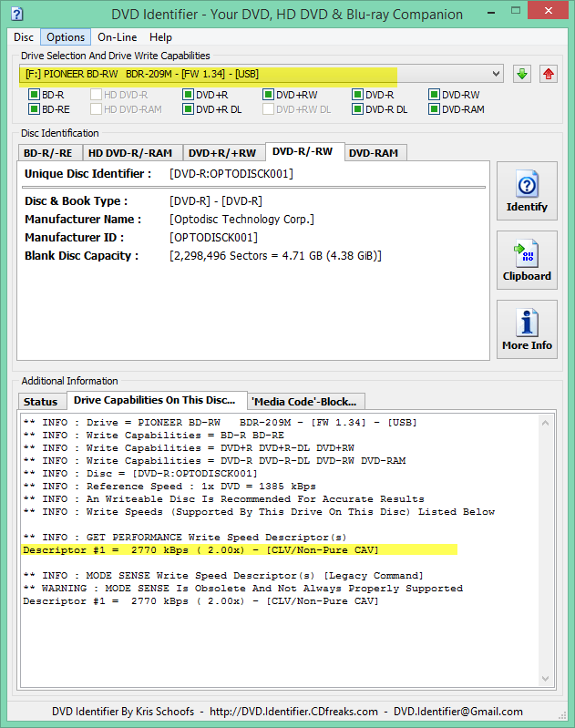The height and width of the screenshot is (728, 575).
Task: Click the help icon in the title bar
Action: pos(16,14)
